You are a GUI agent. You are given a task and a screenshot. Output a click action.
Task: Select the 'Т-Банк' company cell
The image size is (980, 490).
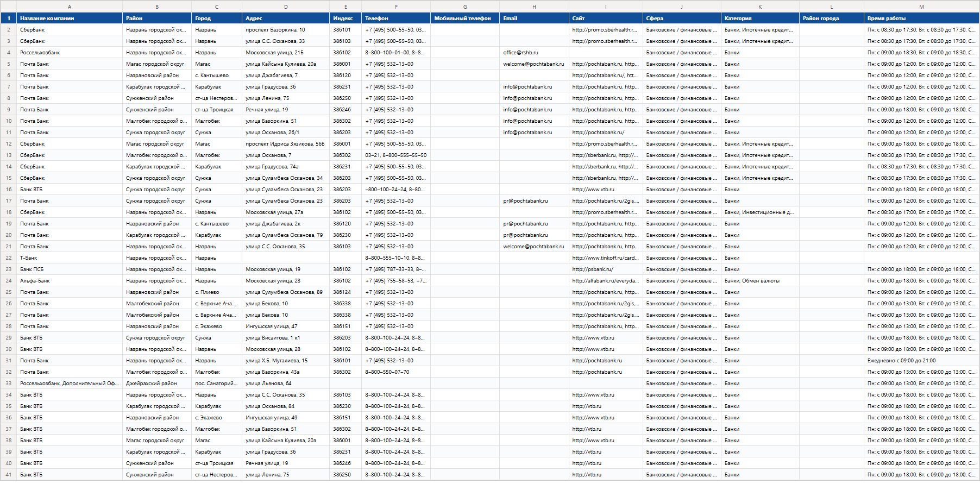[70, 258]
